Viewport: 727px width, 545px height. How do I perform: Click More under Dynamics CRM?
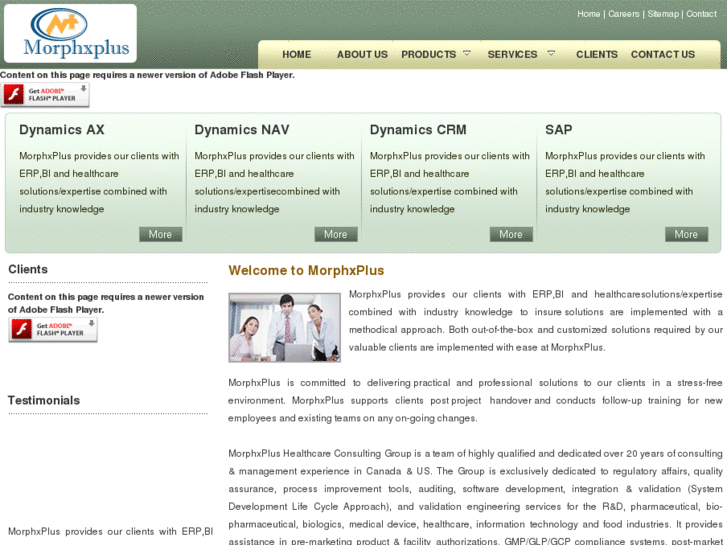[511, 234]
